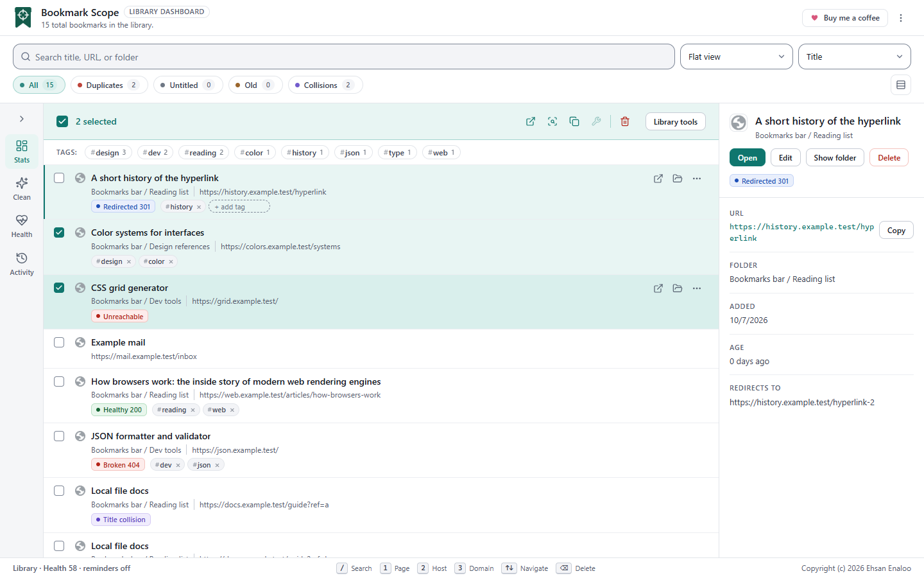
Task: Open 'A short history of the hyperlink' externally
Action: pyautogui.click(x=658, y=179)
